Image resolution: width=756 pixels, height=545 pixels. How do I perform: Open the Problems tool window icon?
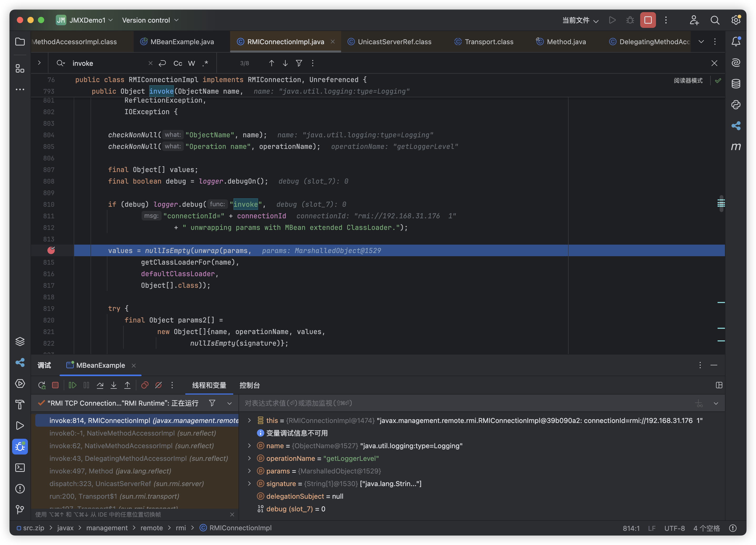tap(20, 489)
